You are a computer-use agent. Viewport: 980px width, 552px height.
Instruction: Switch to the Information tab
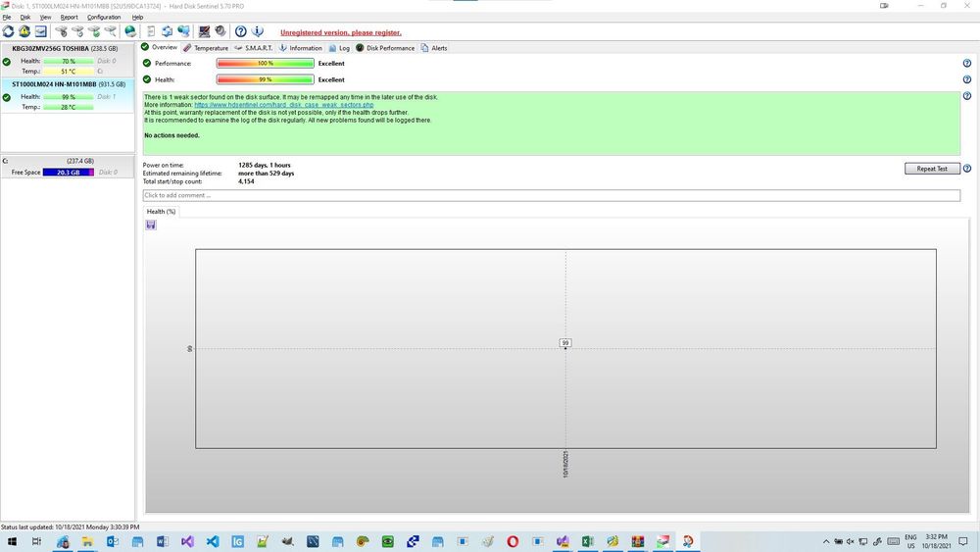[301, 48]
